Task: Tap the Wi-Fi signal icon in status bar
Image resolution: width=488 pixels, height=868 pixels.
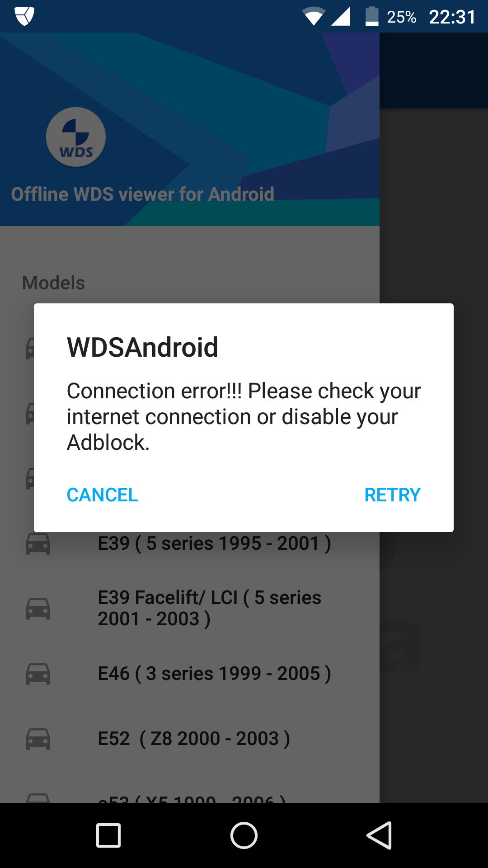Action: [x=314, y=16]
